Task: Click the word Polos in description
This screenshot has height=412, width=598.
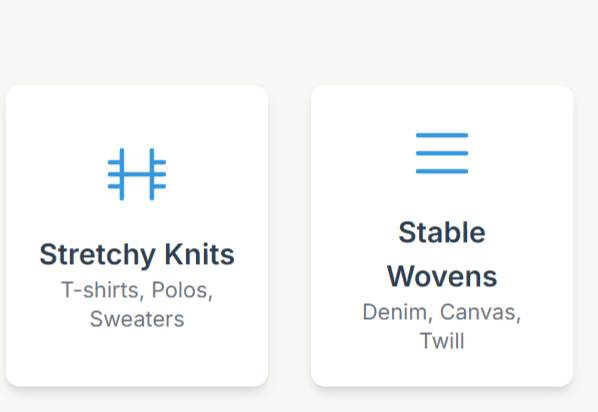Action: coord(182,291)
